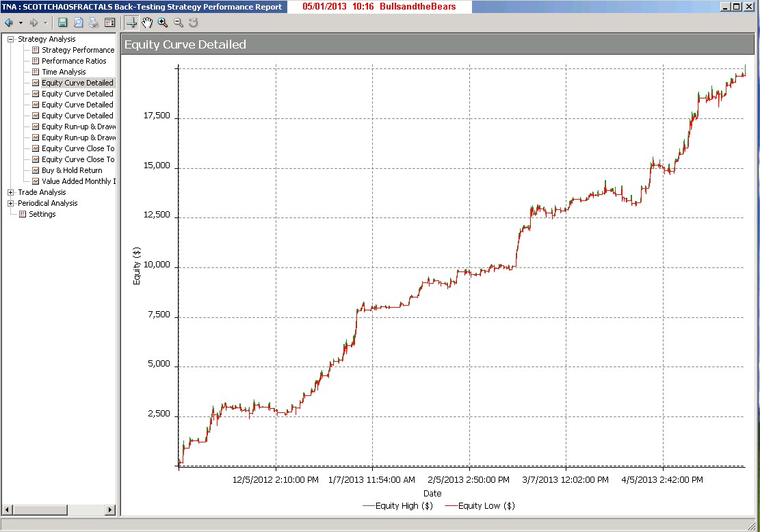760x532 pixels.
Task: Click the greyed Forward navigation arrow icon
Action: pos(34,23)
